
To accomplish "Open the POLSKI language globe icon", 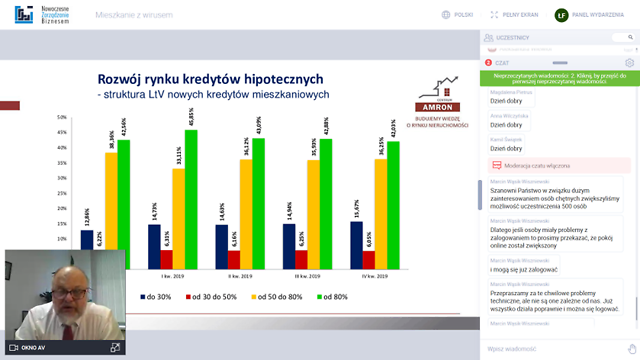I will pos(446,15).
